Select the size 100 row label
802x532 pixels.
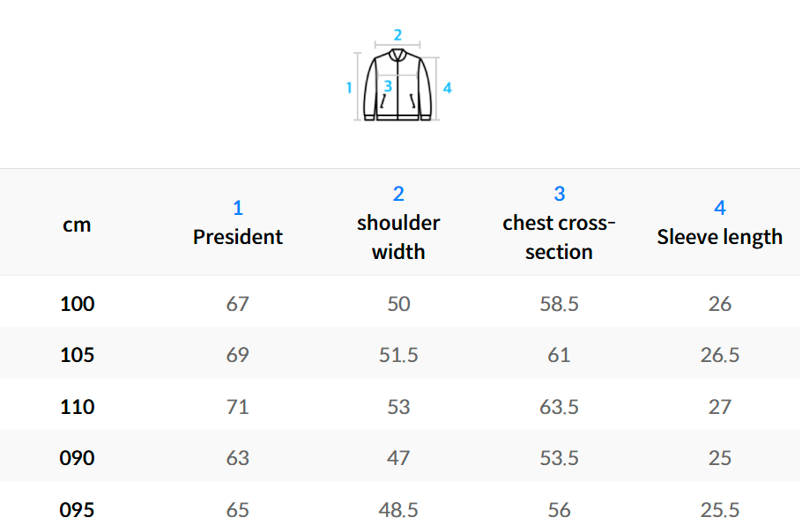pyautogui.click(x=77, y=304)
